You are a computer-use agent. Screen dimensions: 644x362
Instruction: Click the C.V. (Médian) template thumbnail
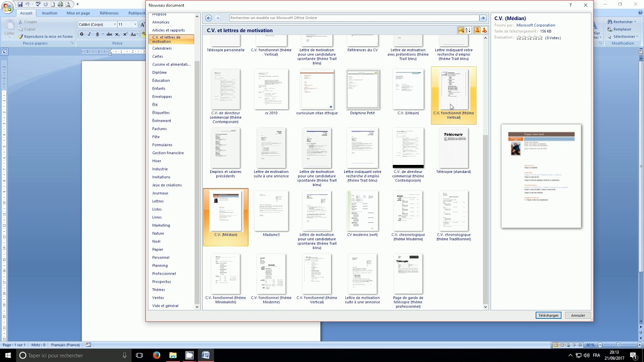click(225, 217)
